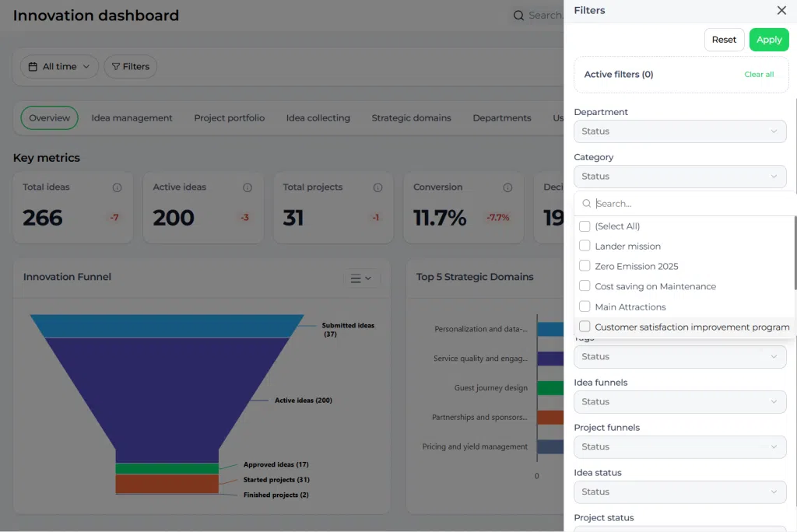Go to the Project portfolio tab
The height and width of the screenshot is (532, 797).
click(x=230, y=118)
